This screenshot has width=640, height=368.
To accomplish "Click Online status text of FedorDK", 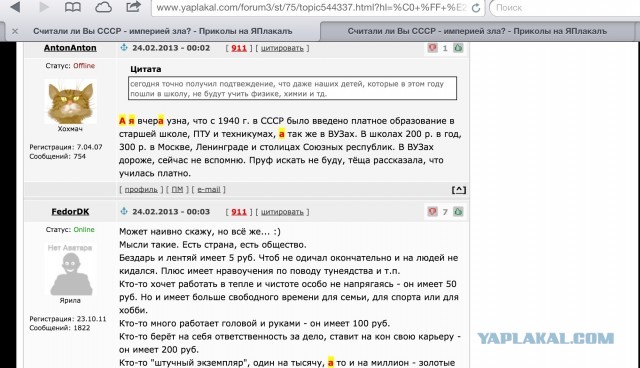I will pos(84,230).
